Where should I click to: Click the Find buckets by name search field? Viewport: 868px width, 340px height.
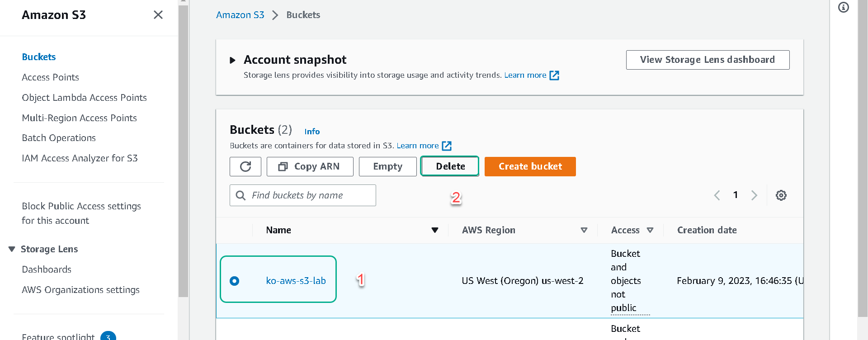(303, 195)
